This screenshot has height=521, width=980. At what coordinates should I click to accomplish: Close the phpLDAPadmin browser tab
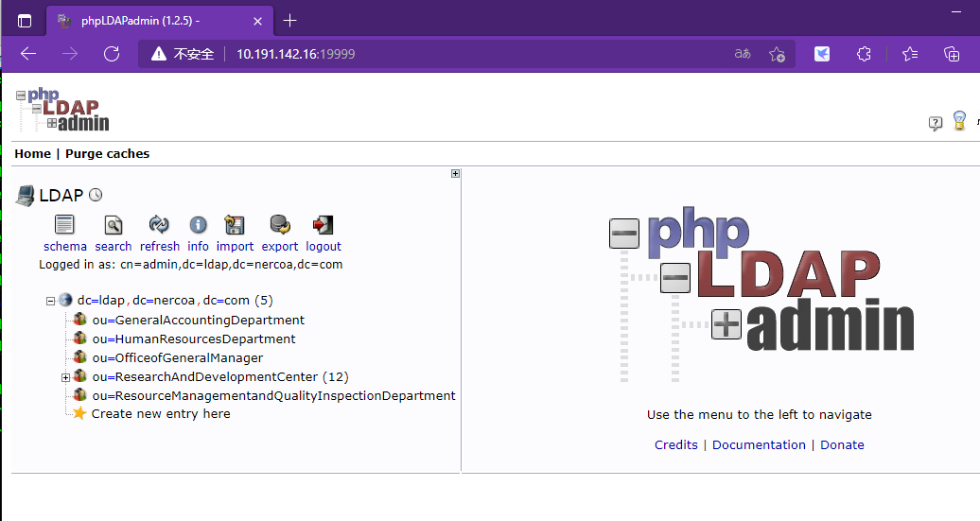pyautogui.click(x=257, y=21)
